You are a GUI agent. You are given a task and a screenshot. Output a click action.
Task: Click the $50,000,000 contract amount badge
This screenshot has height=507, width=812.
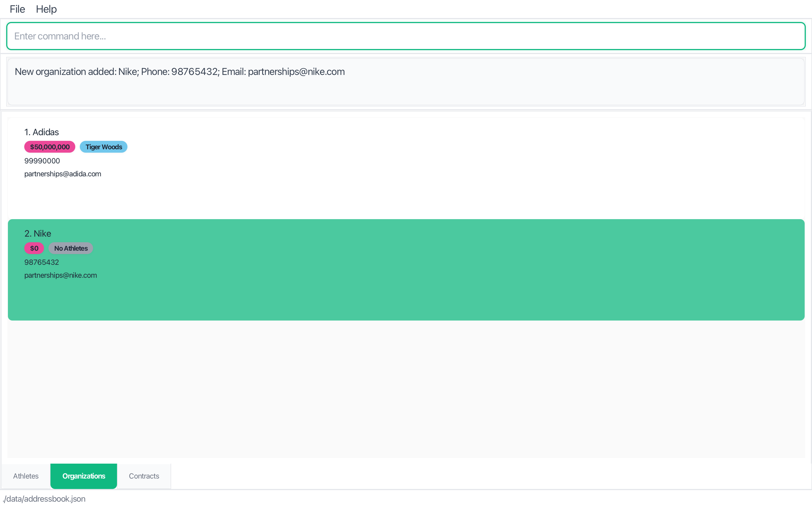(x=50, y=147)
